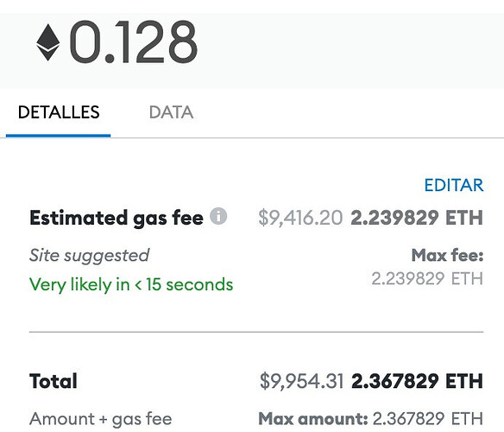Screen dimensions: 504x432
Task: Click the Site suggested text
Action: click(x=90, y=256)
